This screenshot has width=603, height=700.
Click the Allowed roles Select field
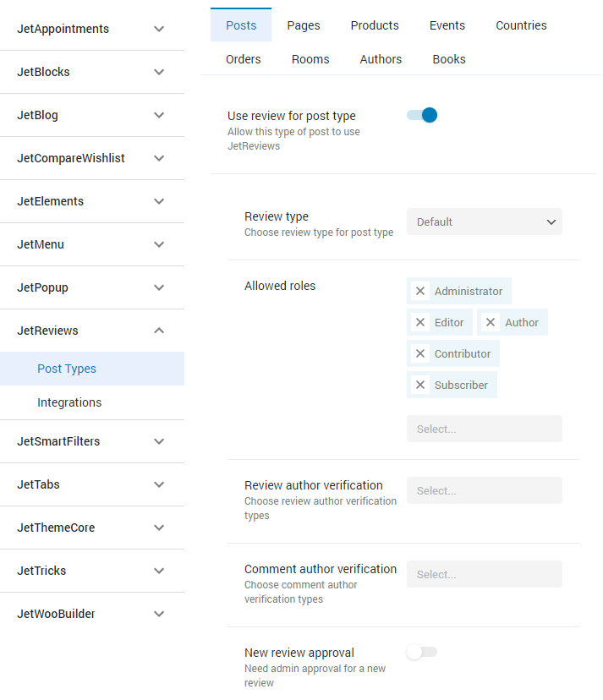485,429
